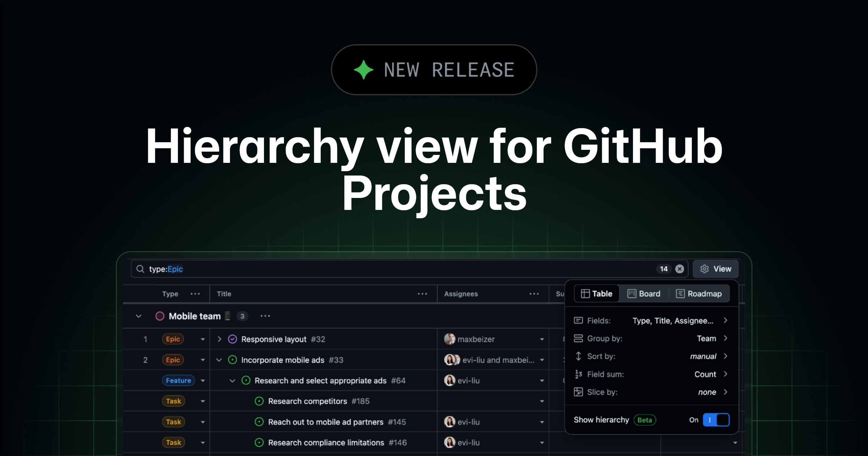
Task: Click the search magnifier in the filter bar
Action: [141, 269]
